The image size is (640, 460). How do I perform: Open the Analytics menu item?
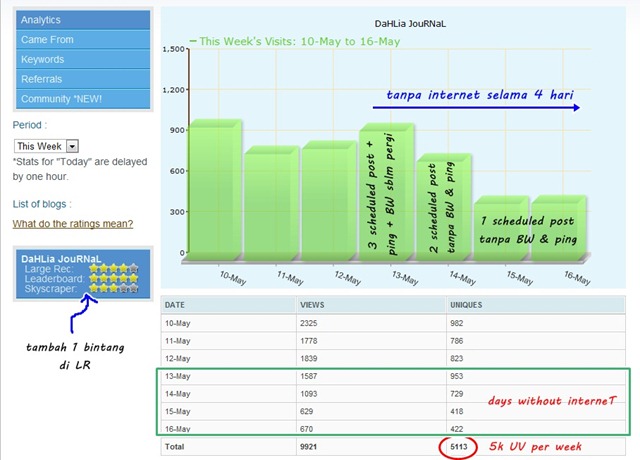pos(83,20)
